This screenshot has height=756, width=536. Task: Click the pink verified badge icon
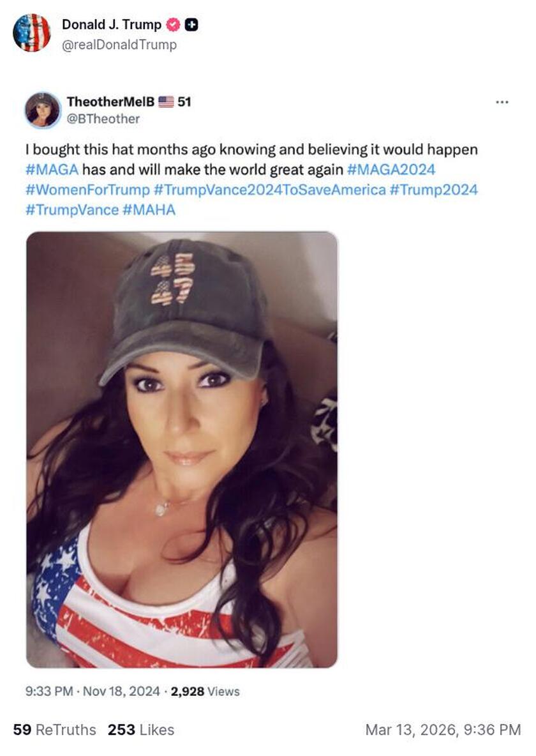point(173,25)
